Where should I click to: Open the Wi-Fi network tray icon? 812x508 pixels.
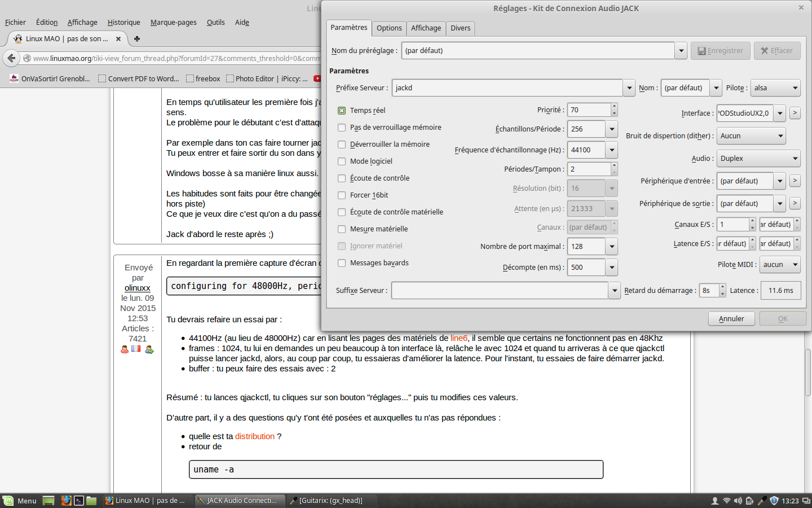[x=727, y=501]
